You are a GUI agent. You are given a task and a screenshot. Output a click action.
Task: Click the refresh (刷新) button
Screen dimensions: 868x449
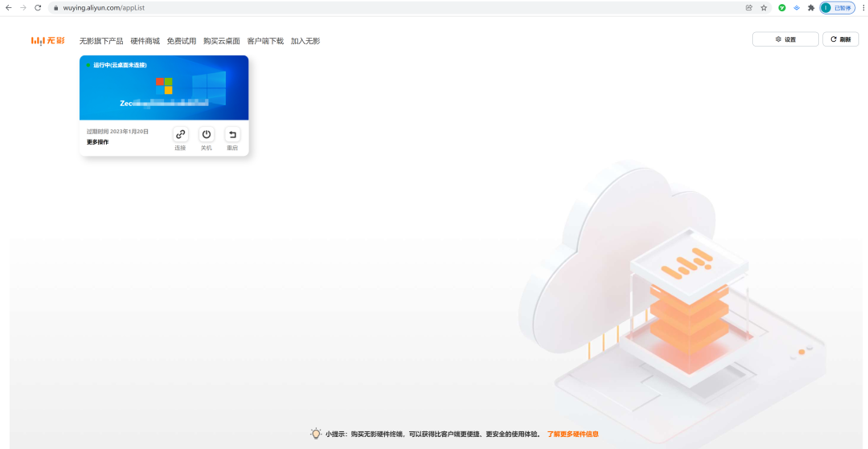841,39
